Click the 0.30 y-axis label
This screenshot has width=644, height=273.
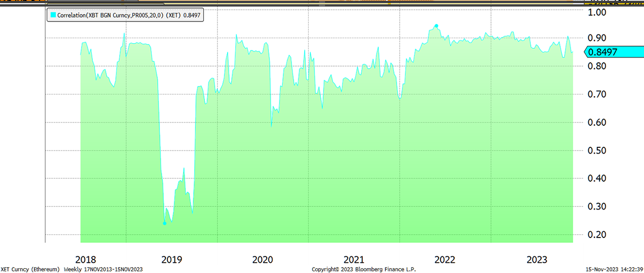(597, 207)
